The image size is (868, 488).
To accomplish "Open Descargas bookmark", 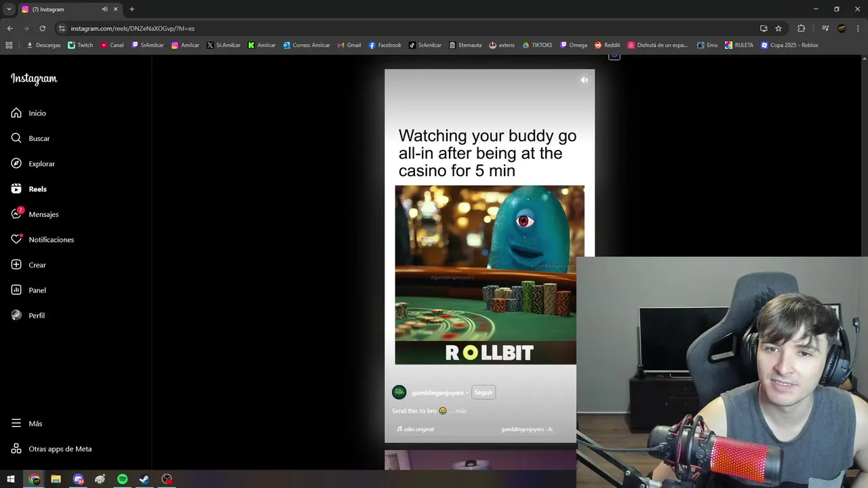I will pos(43,45).
